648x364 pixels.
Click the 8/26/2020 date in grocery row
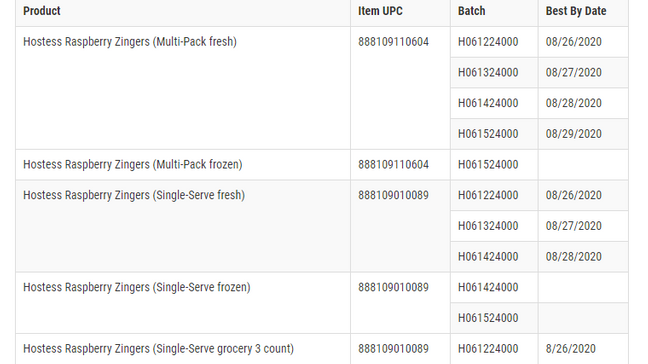pyautogui.click(x=571, y=349)
